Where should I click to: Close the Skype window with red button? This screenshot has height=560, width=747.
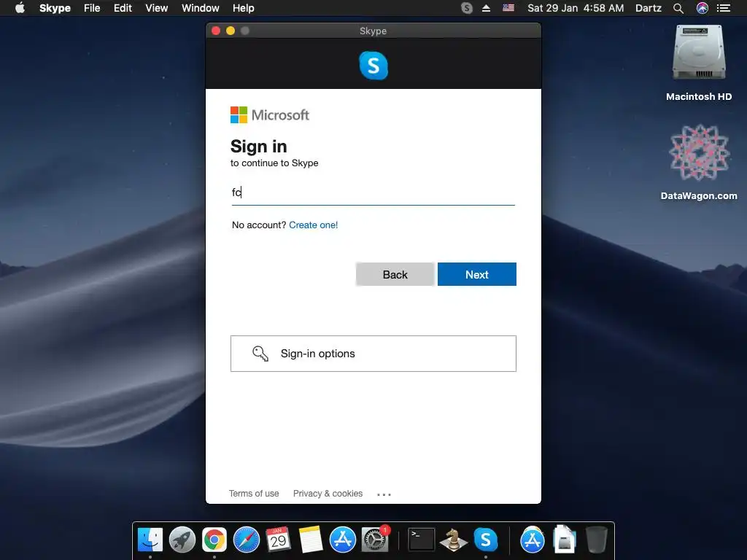(216, 31)
